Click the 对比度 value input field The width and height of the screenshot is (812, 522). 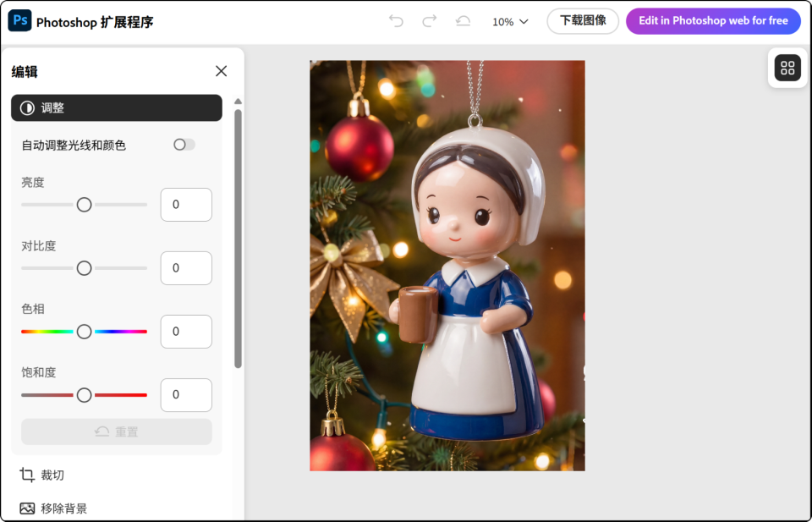pos(186,268)
